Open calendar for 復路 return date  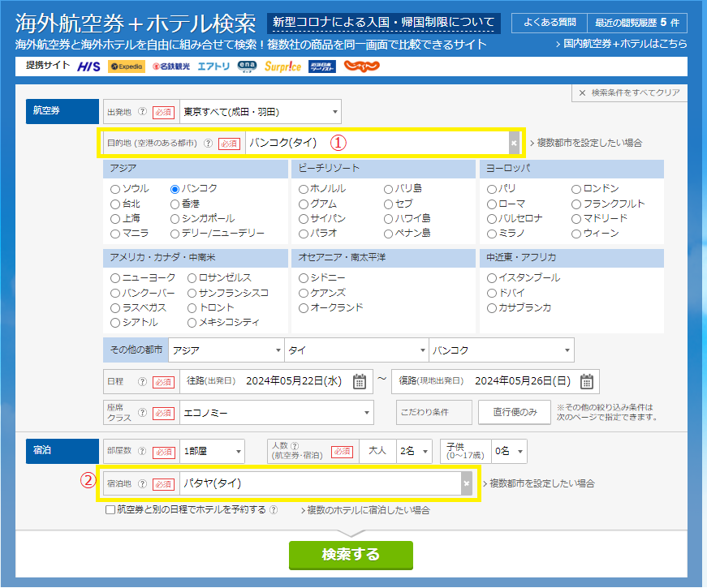pos(587,382)
